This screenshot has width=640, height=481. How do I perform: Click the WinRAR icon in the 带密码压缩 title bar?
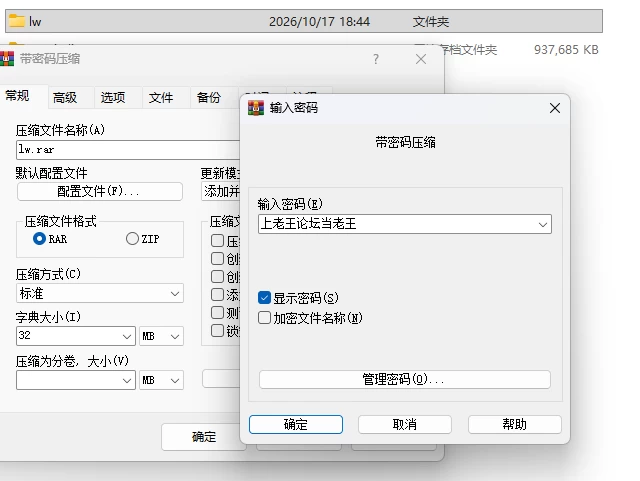pos(7,59)
